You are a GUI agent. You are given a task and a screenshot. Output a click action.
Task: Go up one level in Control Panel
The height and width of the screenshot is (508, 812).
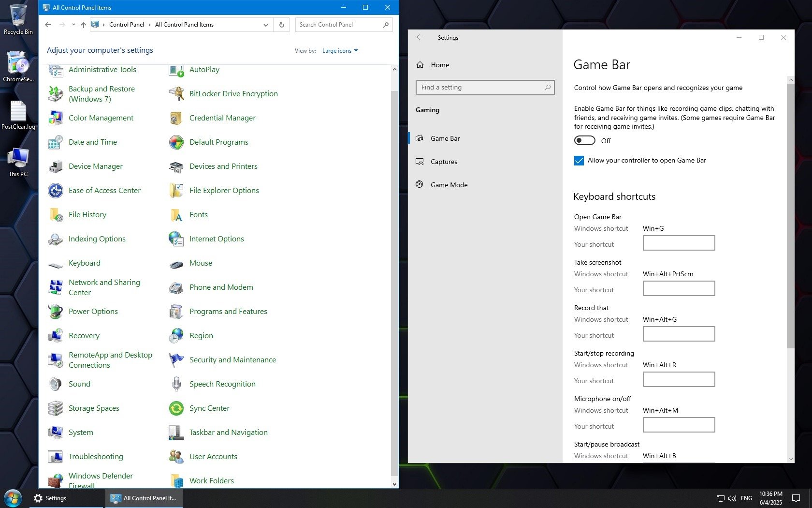(x=84, y=25)
